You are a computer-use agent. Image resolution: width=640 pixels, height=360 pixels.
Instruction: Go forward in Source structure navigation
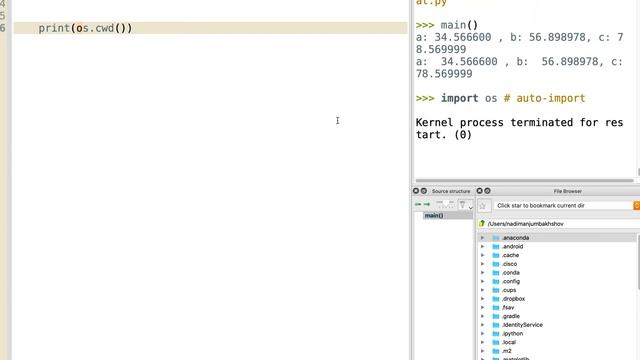click(x=427, y=204)
